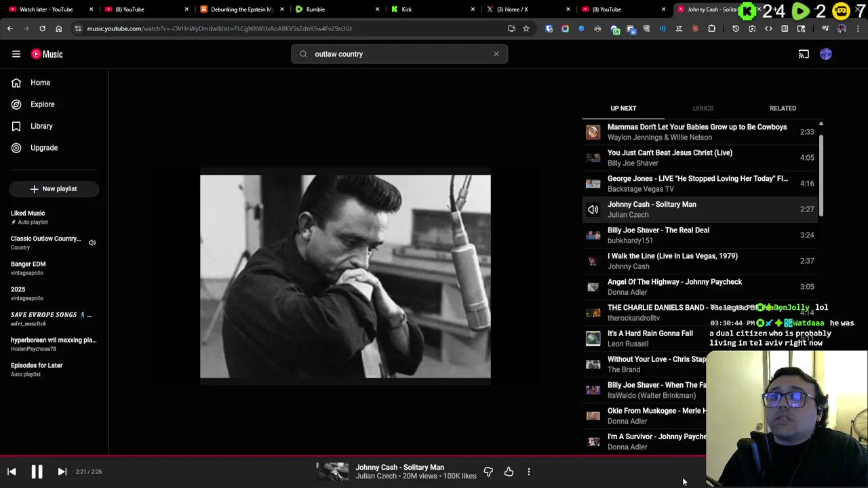The width and height of the screenshot is (868, 488).
Task: Open Julian Czech channel in player bar
Action: tap(376, 476)
